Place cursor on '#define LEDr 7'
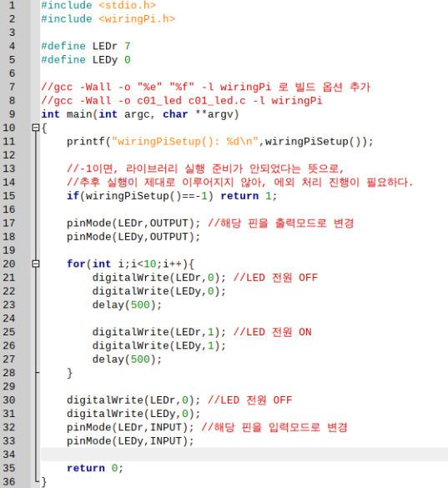448x488 pixels. tap(86, 46)
